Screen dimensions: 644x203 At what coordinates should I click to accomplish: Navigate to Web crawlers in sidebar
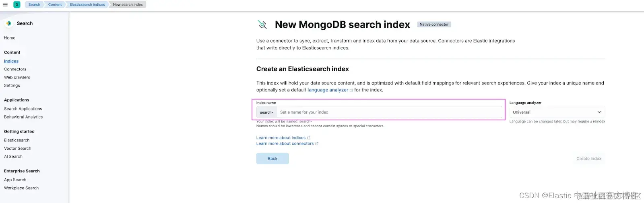click(17, 77)
